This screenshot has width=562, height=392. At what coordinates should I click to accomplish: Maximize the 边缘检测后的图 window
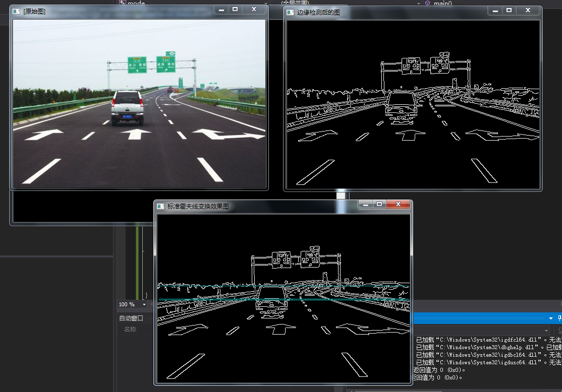[509, 11]
